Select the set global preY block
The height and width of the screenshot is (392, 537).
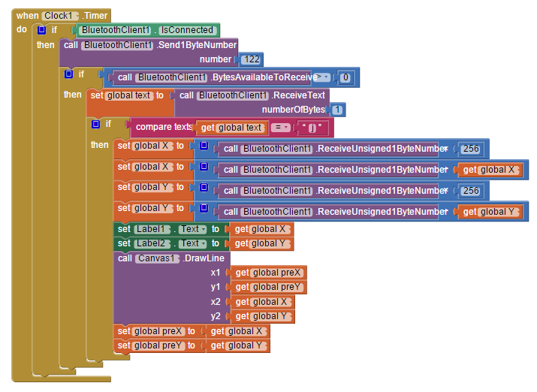click(x=156, y=345)
